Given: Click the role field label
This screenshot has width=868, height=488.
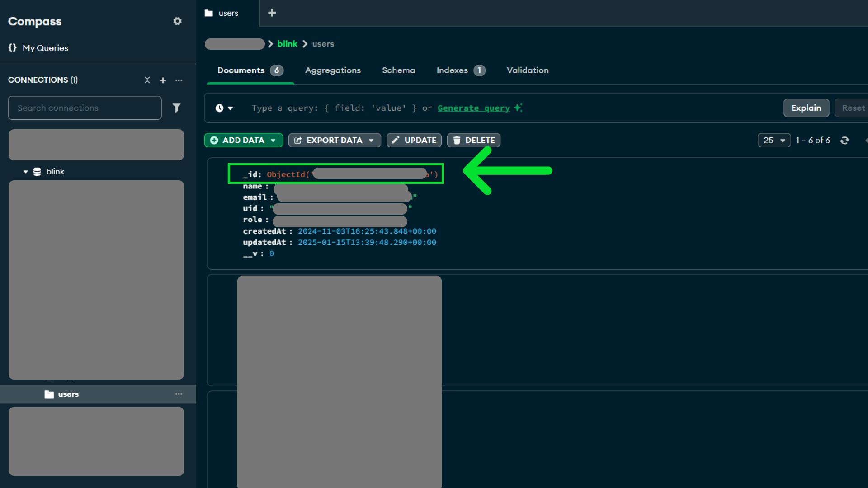Looking at the screenshot, I should [252, 220].
